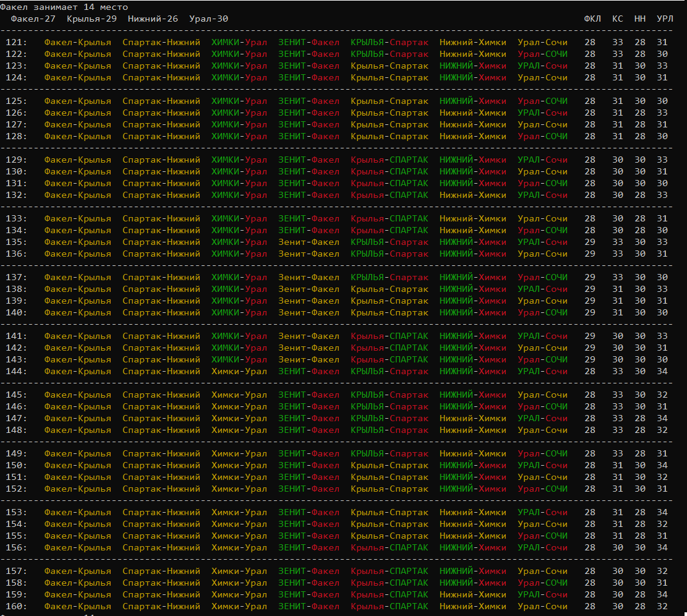Select "Факел-Крылья" in row 122
687x616 pixels.
tap(77, 54)
